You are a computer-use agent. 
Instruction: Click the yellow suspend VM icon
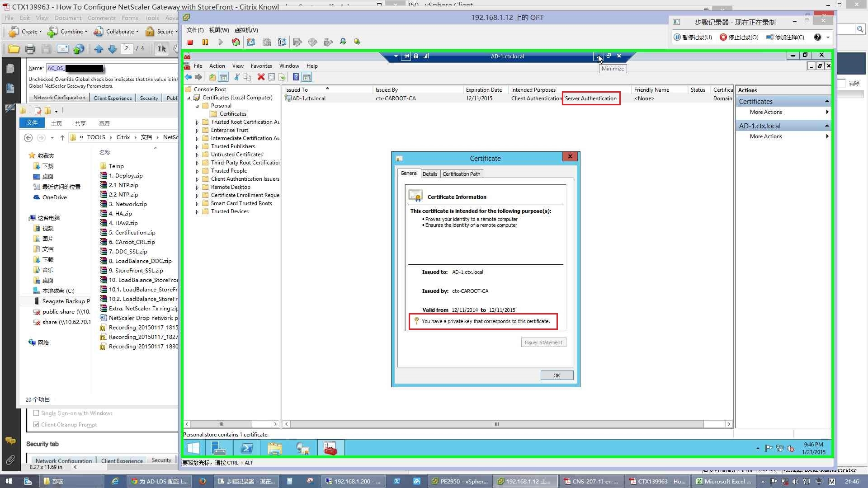point(205,42)
